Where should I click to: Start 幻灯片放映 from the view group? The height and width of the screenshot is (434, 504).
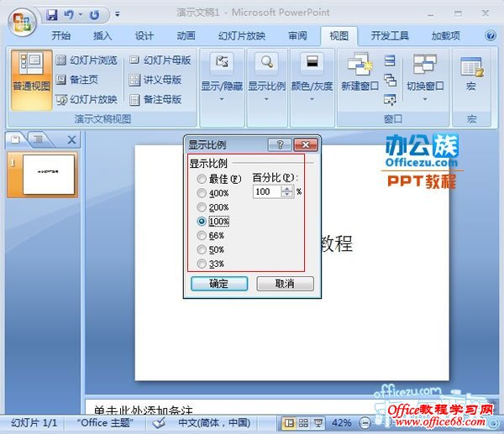pyautogui.click(x=87, y=99)
